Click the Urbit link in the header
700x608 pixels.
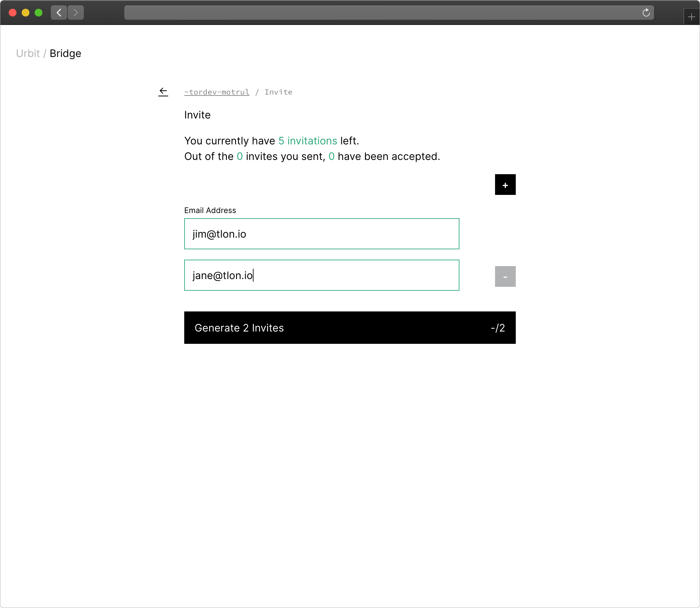point(28,54)
